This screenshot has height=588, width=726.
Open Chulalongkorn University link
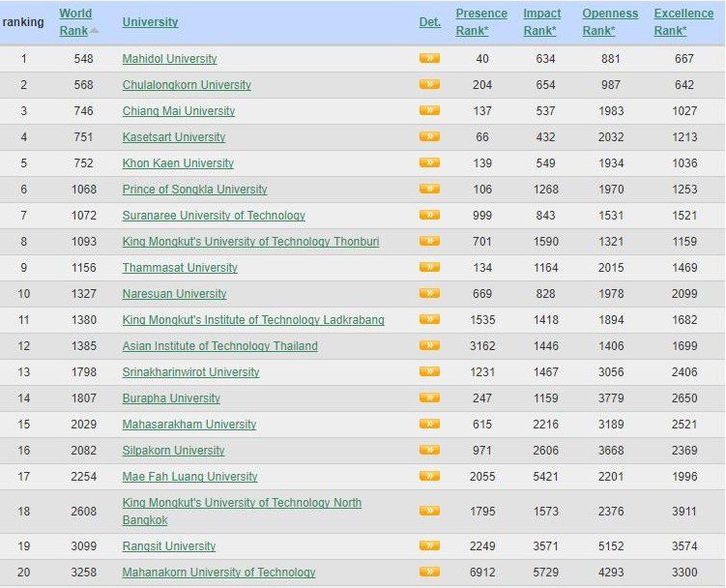pyautogui.click(x=187, y=85)
